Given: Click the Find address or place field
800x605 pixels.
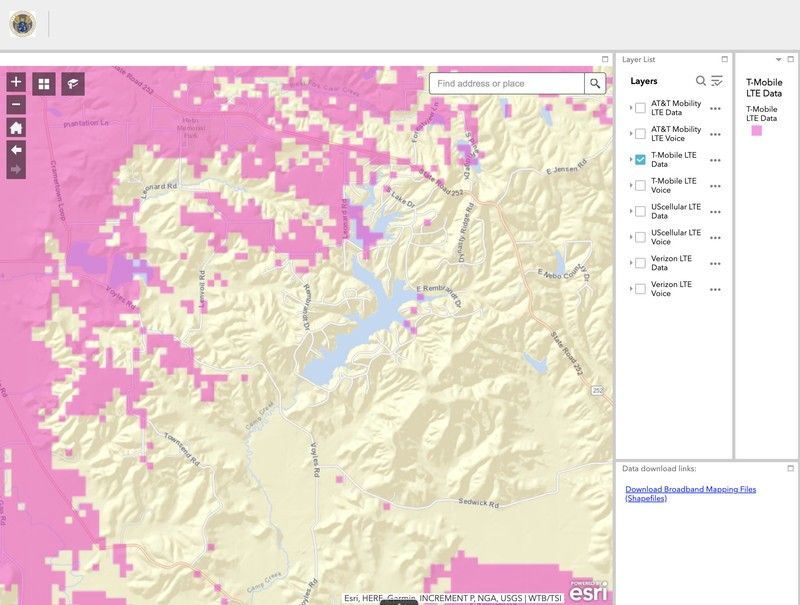Looking at the screenshot, I should pyautogui.click(x=507, y=83).
